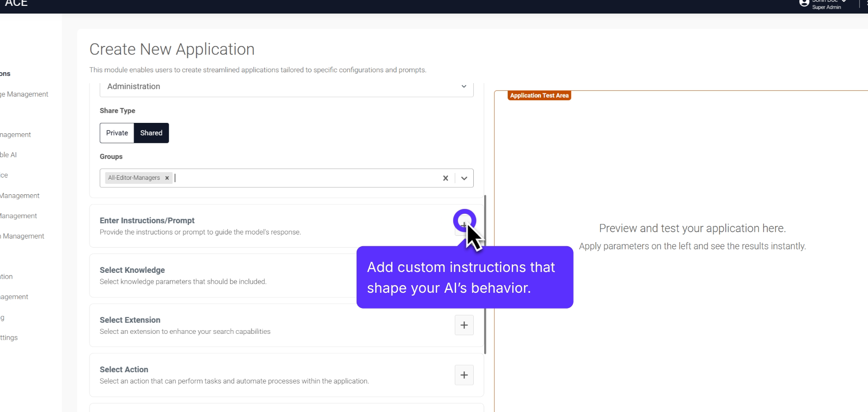Image resolution: width=868 pixels, height=412 pixels.
Task: Click inside the Groups input field
Action: (x=303, y=178)
